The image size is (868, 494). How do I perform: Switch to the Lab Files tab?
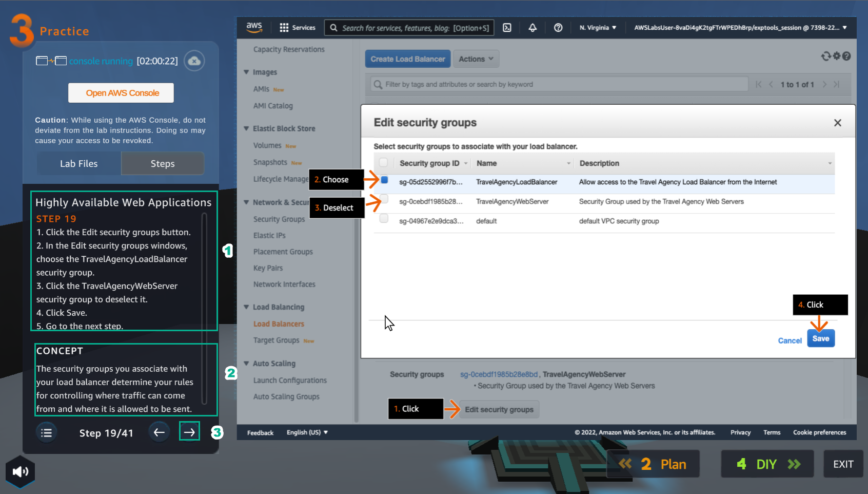tap(78, 163)
